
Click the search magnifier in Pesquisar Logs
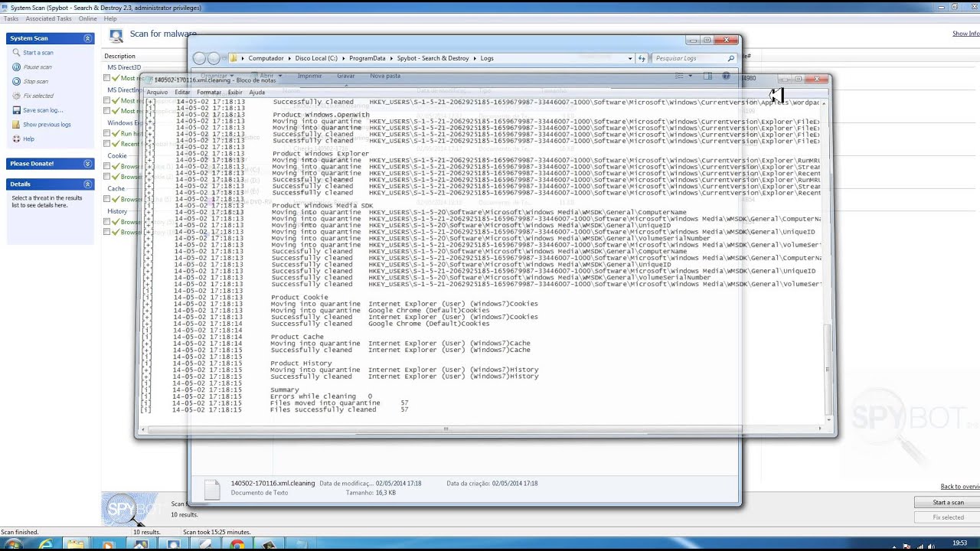pyautogui.click(x=731, y=58)
